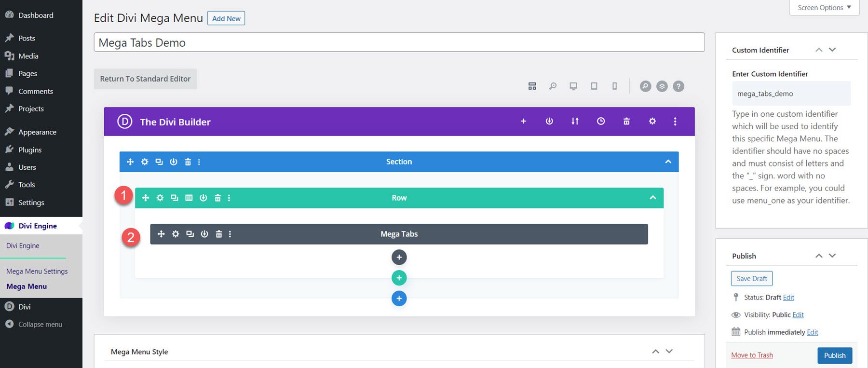Click the blue Publish button
The image size is (868, 368).
(835, 355)
